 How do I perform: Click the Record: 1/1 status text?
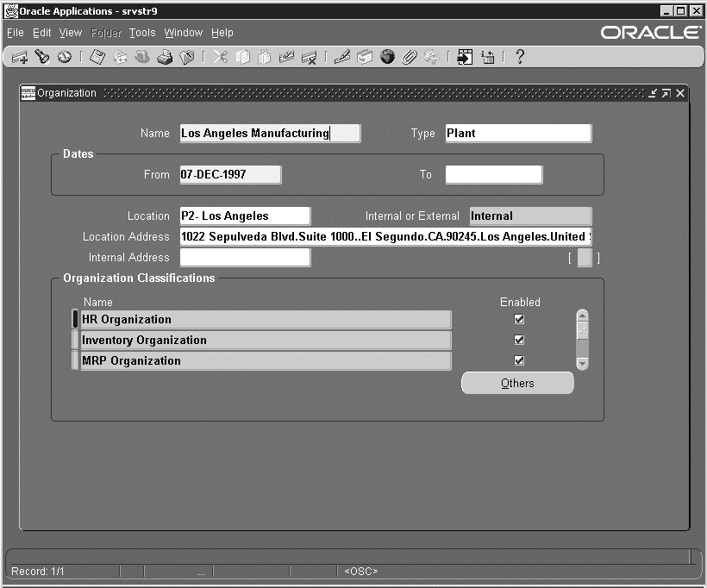tap(38, 572)
